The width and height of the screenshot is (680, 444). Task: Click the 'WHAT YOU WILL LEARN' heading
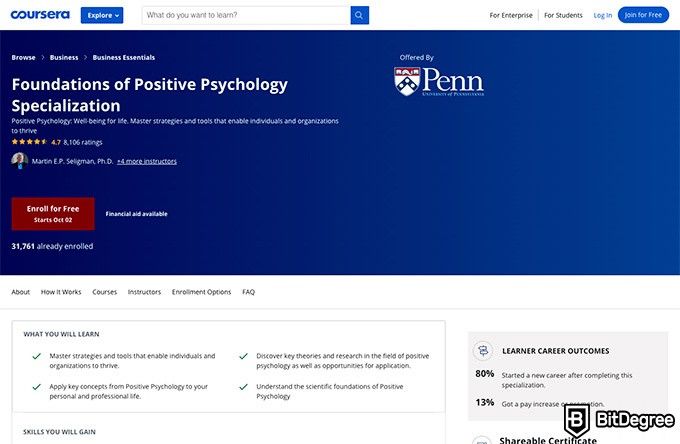coord(61,334)
